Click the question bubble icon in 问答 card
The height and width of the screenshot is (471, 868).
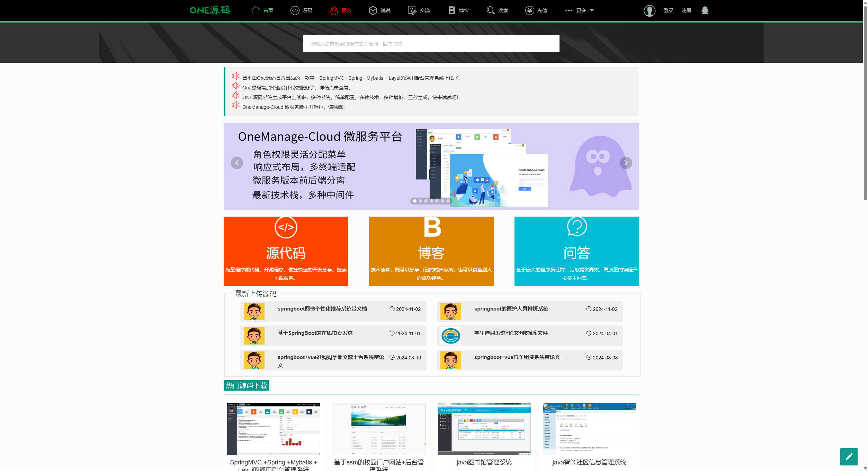(577, 227)
